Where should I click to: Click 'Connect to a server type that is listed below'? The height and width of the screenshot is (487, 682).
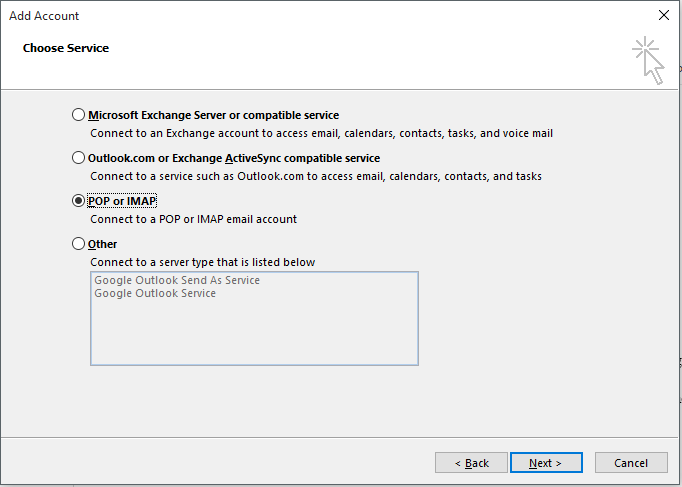point(203,262)
